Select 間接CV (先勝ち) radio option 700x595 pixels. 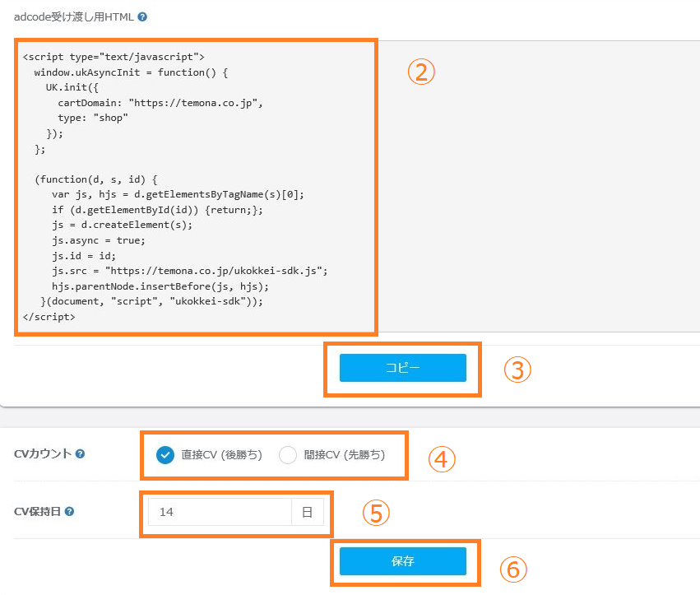pos(288,455)
